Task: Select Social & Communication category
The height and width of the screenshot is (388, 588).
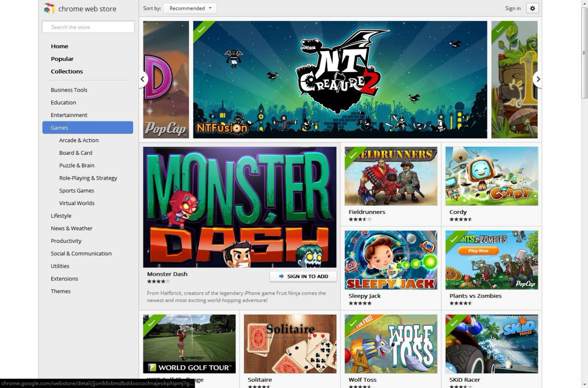Action: pyautogui.click(x=81, y=253)
